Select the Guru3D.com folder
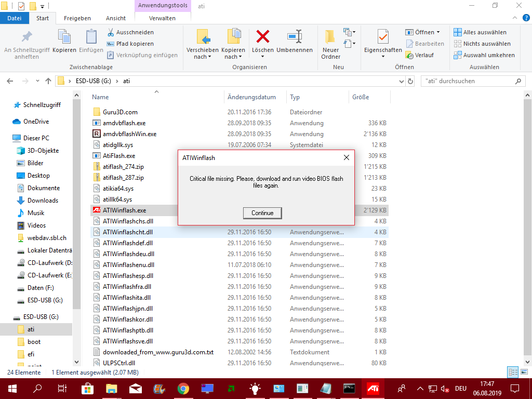The width and height of the screenshot is (532, 399). pos(120,112)
